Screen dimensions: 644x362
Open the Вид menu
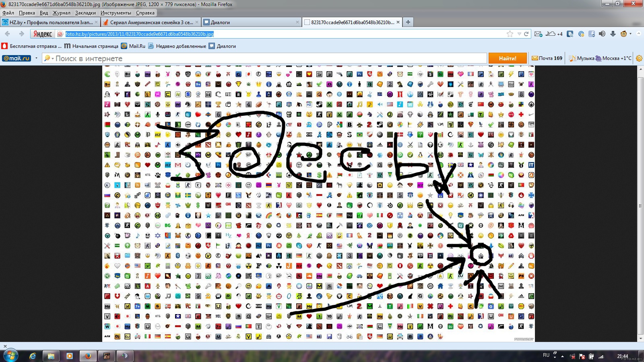44,13
